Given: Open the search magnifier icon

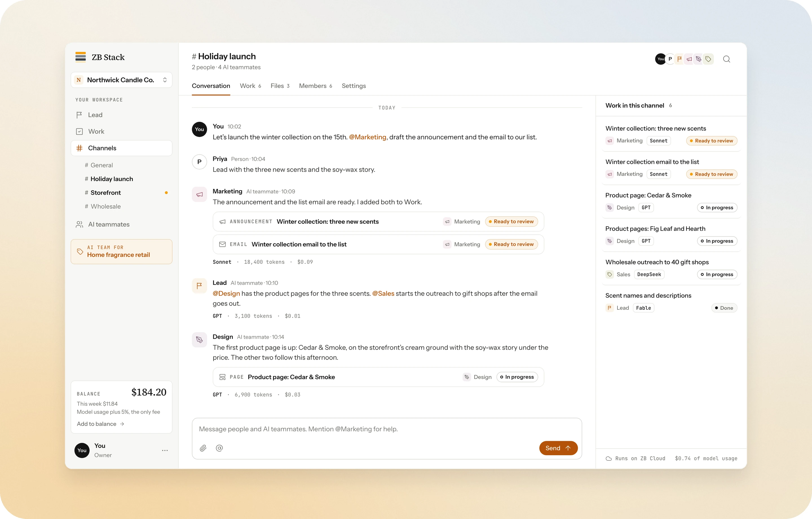Looking at the screenshot, I should coord(726,59).
